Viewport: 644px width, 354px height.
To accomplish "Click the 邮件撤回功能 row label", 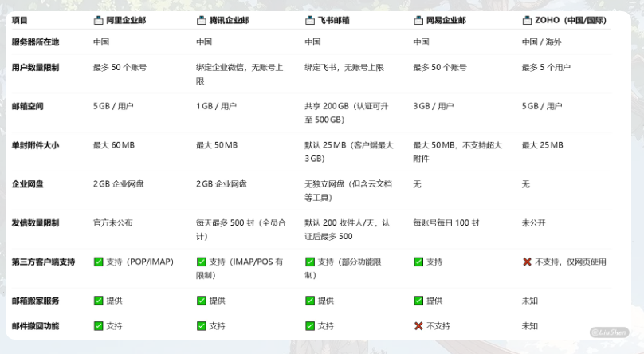I will 35,326.
